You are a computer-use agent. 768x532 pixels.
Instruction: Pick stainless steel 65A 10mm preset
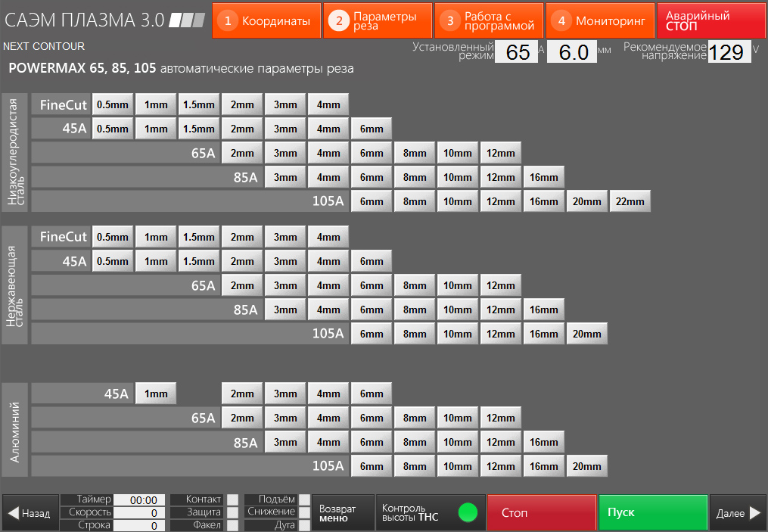click(458, 285)
